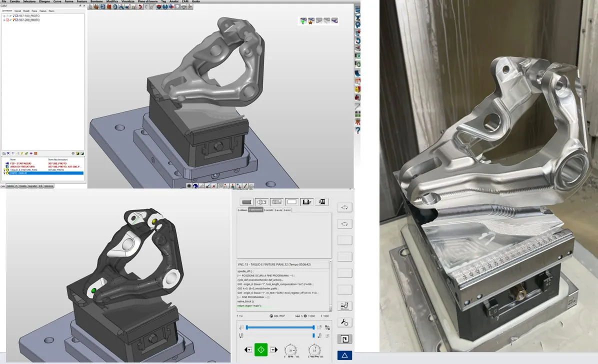Viewport: 598px width, 364px height.
Task: Click the wrench tool settings icon
Action: coord(344,322)
